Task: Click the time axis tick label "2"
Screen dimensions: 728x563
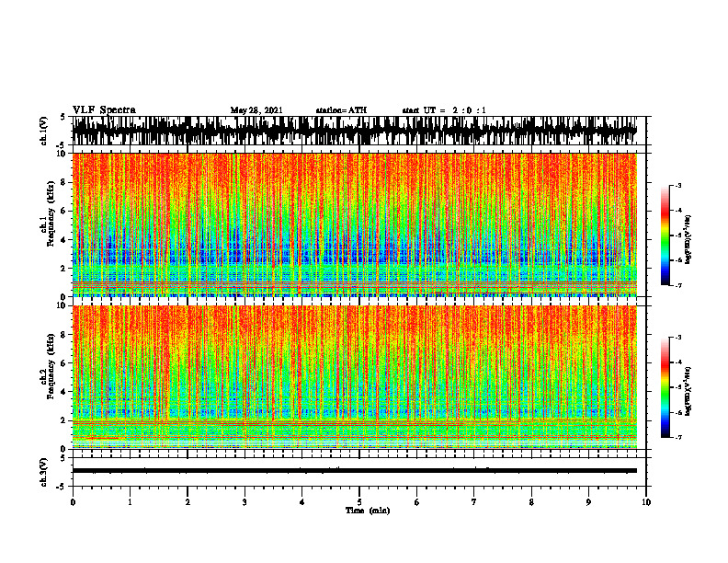Action: (x=188, y=502)
